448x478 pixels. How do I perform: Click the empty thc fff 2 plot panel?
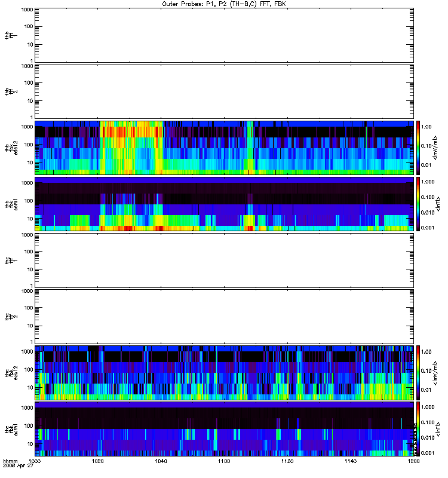click(x=224, y=317)
